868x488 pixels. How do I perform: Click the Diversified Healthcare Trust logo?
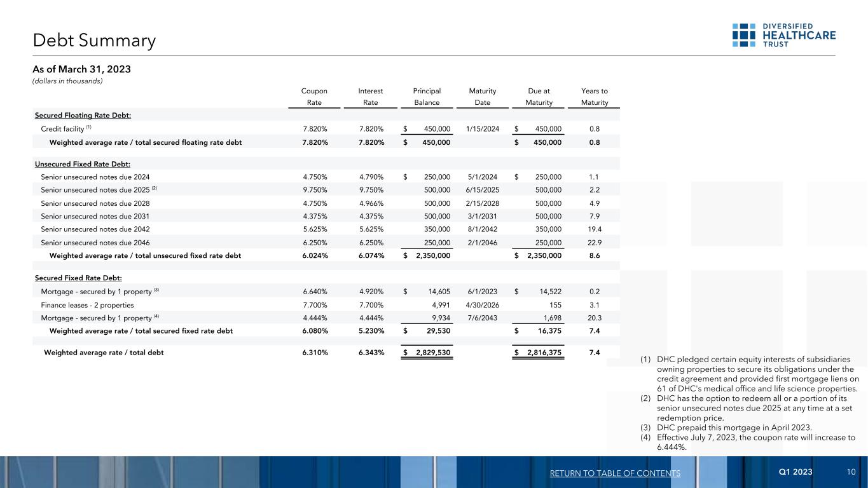tap(783, 35)
